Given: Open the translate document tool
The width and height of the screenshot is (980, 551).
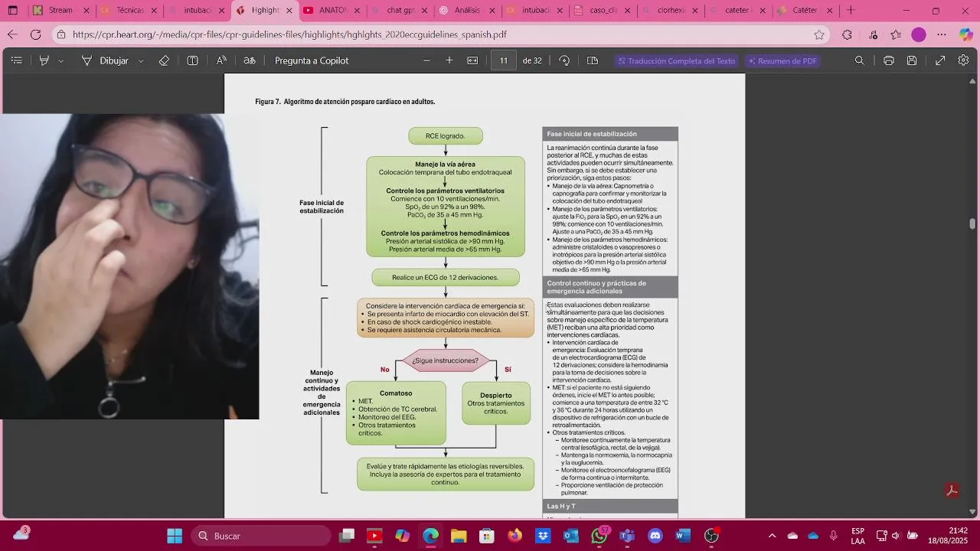Looking at the screenshot, I should tap(250, 60).
